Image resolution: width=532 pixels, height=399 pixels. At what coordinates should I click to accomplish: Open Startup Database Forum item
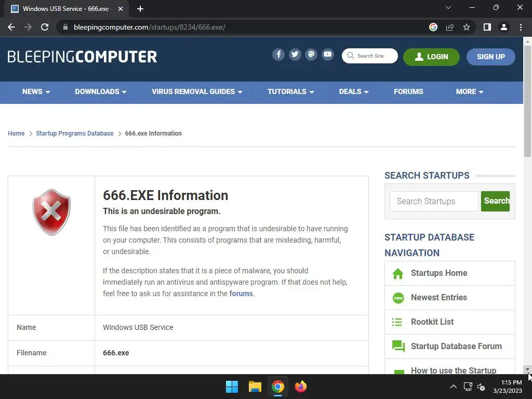coord(449,347)
